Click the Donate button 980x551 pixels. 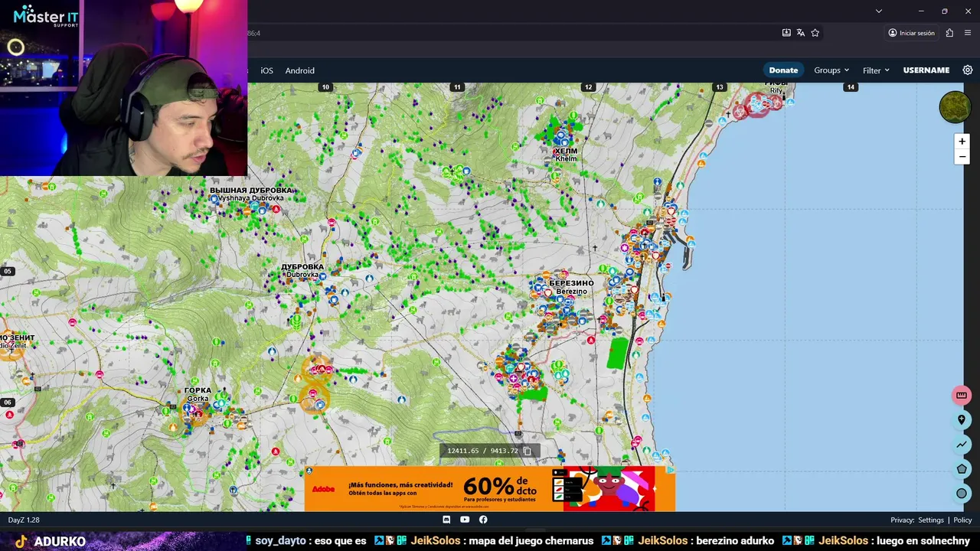click(783, 70)
